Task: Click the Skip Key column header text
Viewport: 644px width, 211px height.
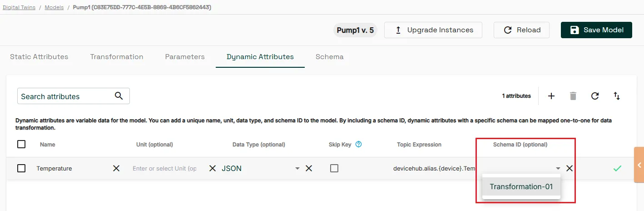Action: [x=340, y=145]
